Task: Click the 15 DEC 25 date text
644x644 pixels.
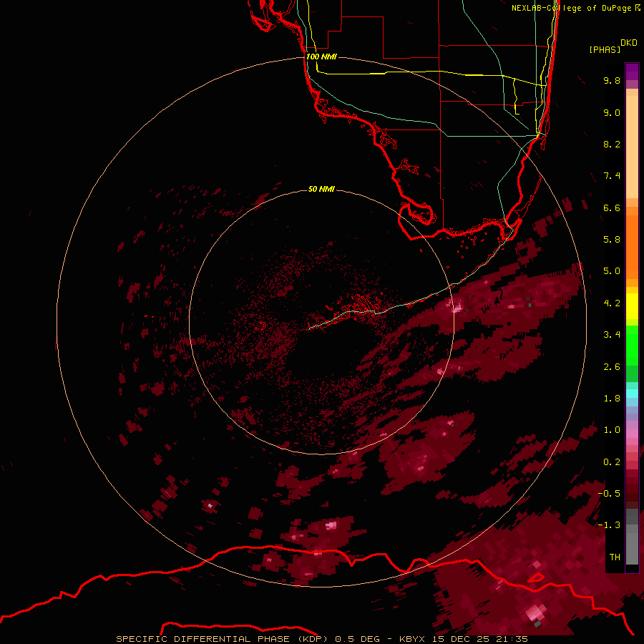Action: [460, 639]
